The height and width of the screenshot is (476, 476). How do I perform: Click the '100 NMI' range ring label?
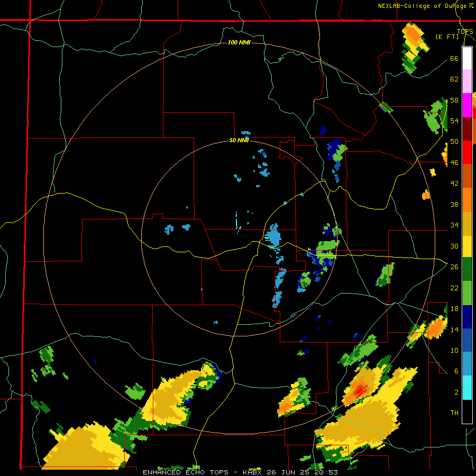pos(239,42)
